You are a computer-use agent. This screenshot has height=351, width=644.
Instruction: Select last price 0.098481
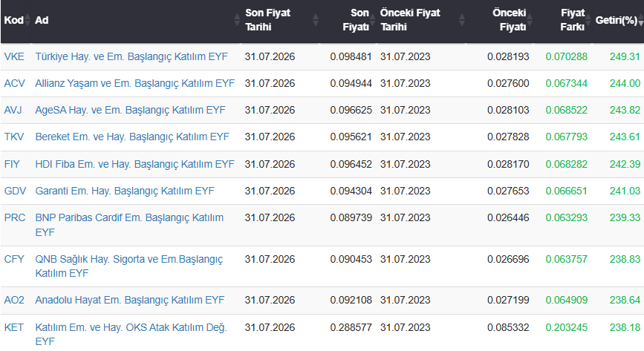351,56
